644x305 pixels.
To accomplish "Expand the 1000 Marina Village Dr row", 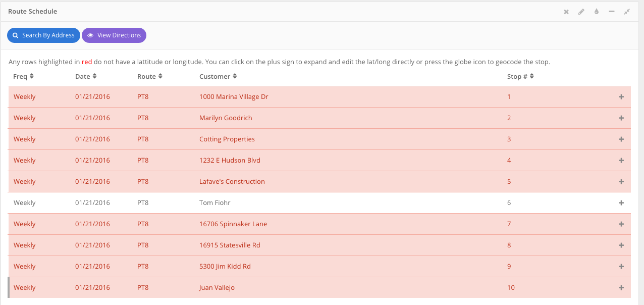I will tap(621, 97).
